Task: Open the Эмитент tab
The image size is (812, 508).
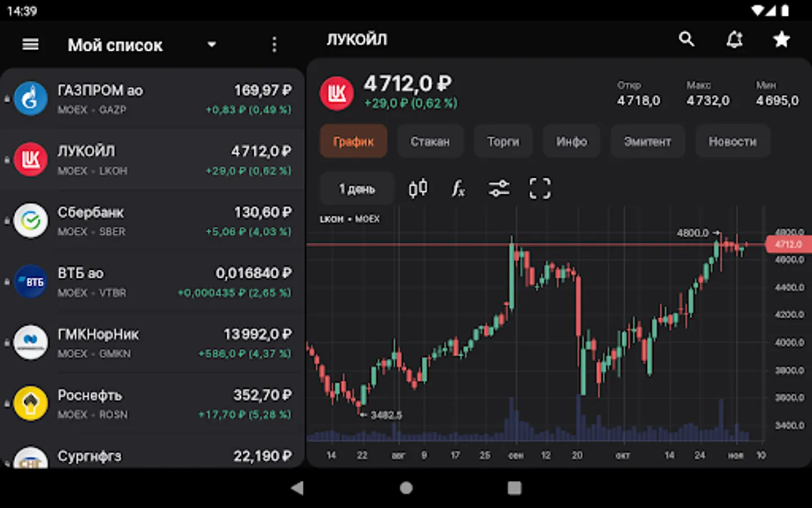Action: [648, 141]
